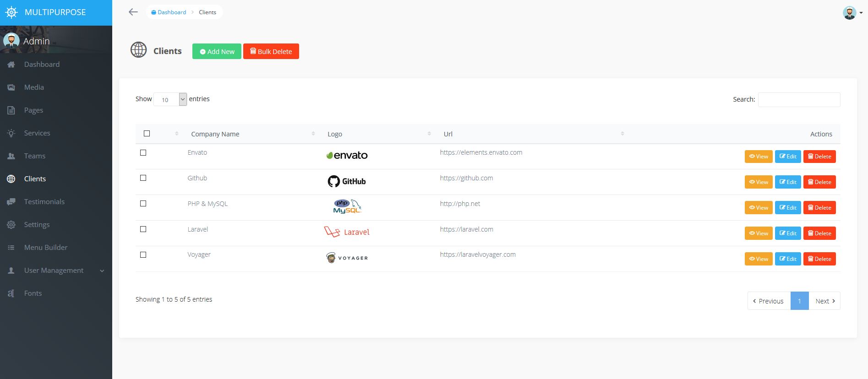868x379 pixels.
Task: Sort by Url column
Action: pyautogui.click(x=533, y=134)
